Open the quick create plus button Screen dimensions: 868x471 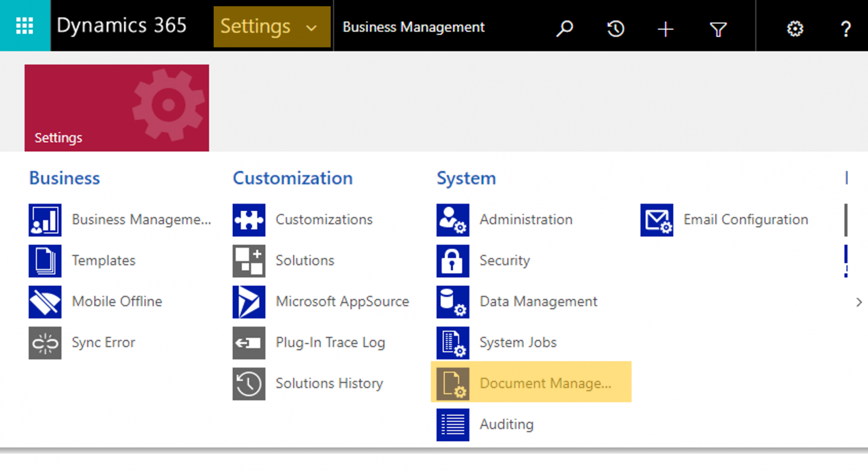[x=666, y=28]
